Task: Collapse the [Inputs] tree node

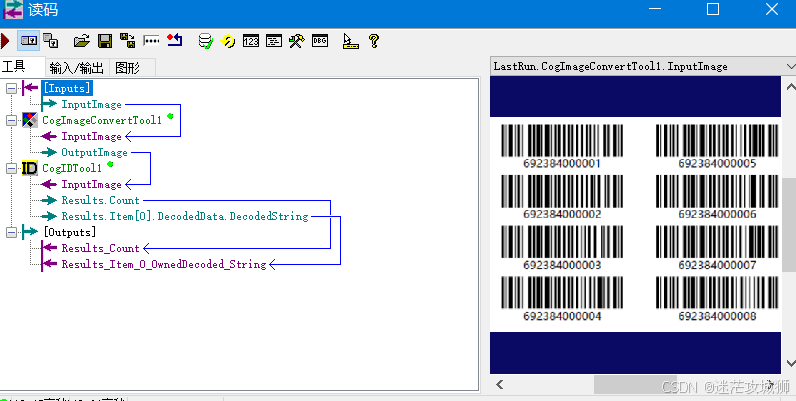Action: (x=11, y=88)
